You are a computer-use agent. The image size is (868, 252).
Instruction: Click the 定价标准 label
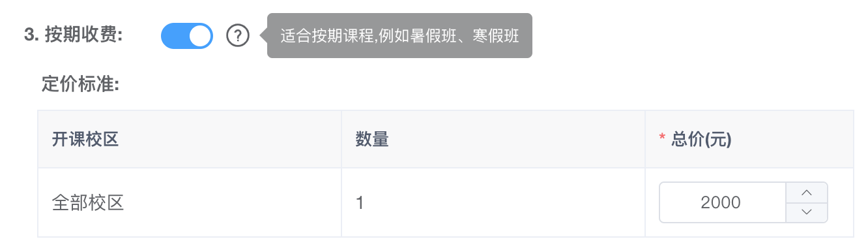[x=80, y=85]
